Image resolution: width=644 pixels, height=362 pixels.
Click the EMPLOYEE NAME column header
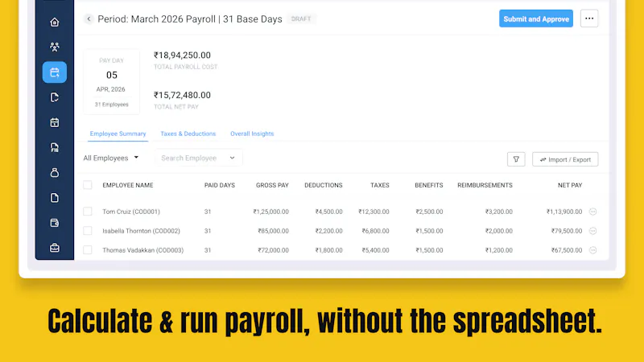(128, 186)
